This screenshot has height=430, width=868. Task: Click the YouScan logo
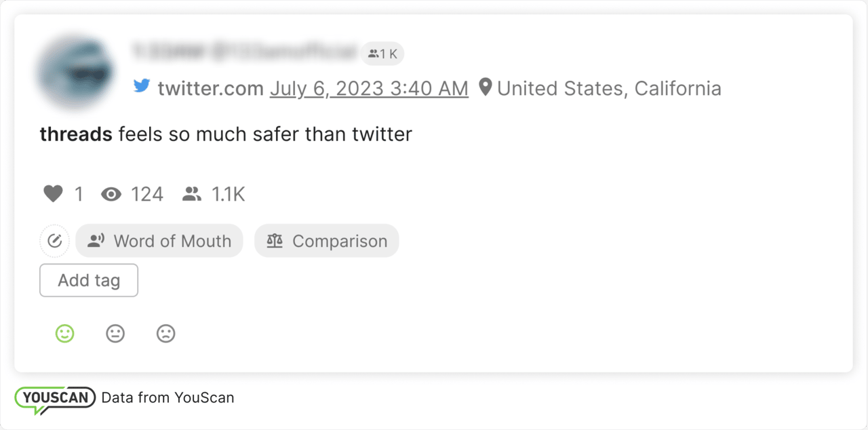tap(56, 398)
